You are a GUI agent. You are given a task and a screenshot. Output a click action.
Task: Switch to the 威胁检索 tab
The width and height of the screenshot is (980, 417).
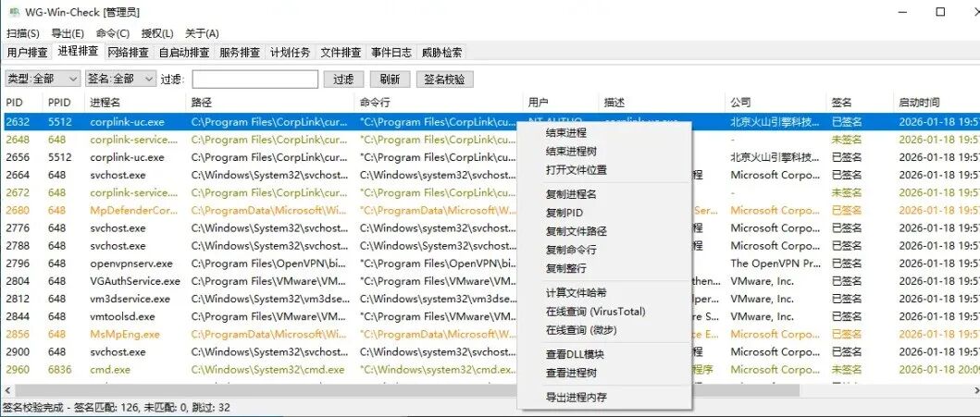(x=441, y=53)
